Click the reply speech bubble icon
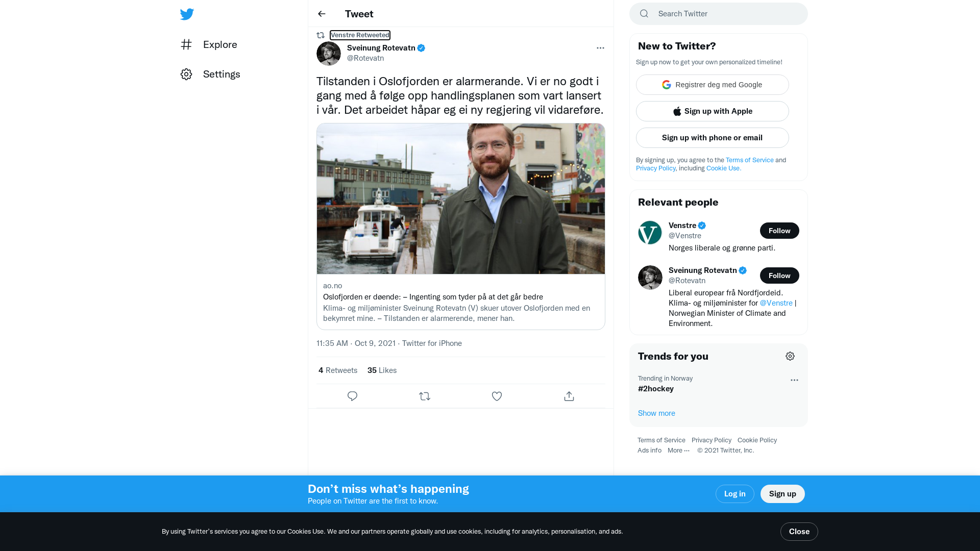The image size is (980, 551). pos(352,396)
